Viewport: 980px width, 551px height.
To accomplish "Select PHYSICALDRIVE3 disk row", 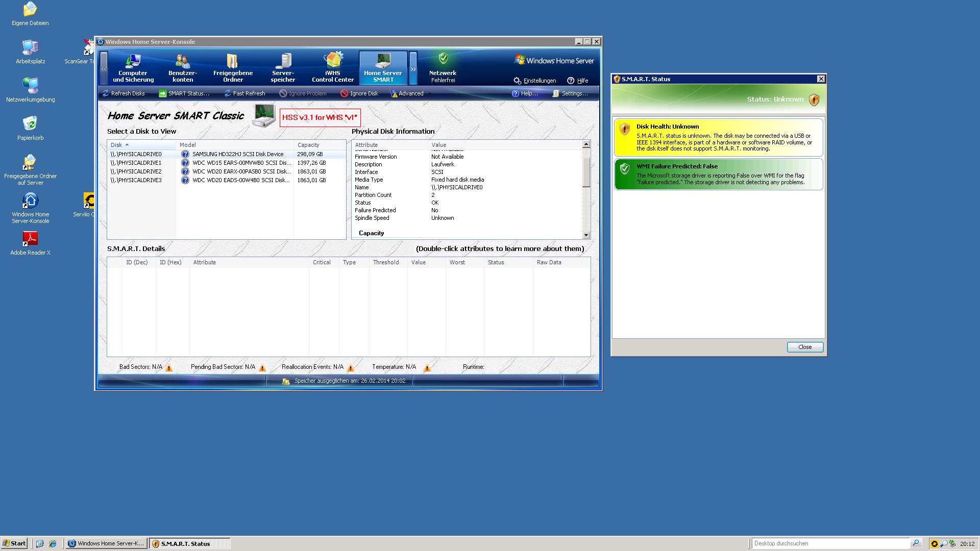I will [226, 180].
